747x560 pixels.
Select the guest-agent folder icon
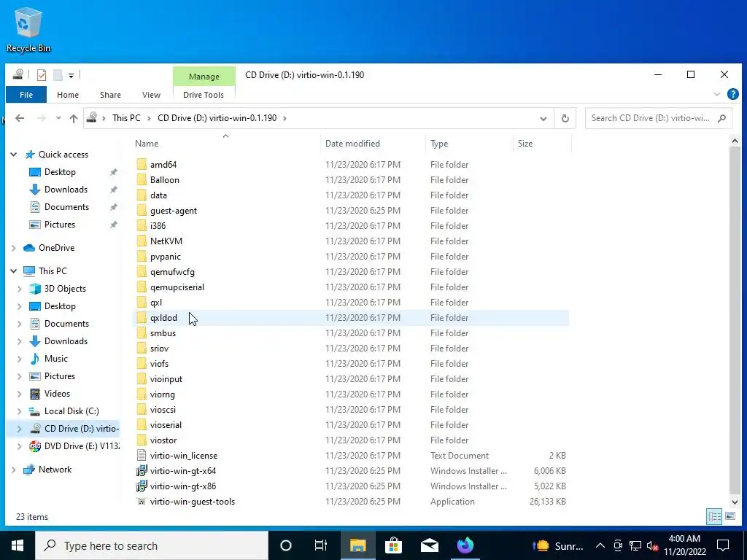click(x=142, y=211)
